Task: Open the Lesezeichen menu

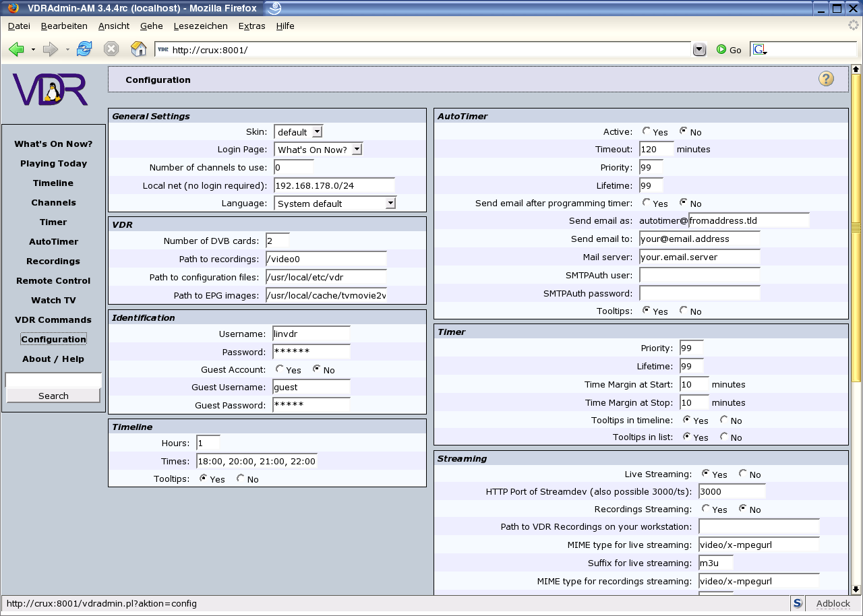Action: click(x=191, y=26)
